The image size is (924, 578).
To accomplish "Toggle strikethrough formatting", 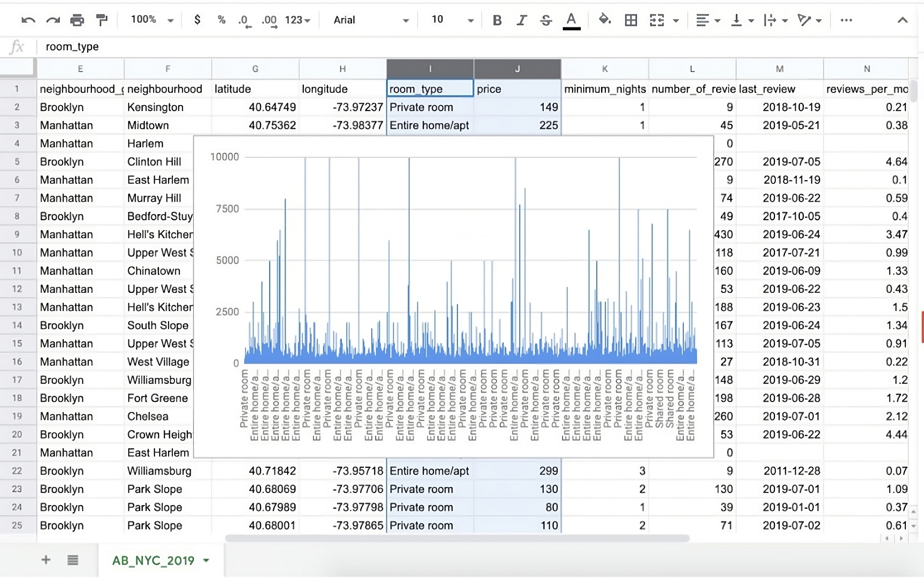I will 546,20.
